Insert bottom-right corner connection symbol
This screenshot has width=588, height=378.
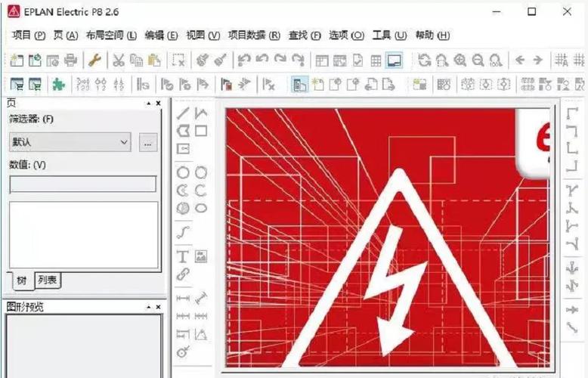[572, 166]
